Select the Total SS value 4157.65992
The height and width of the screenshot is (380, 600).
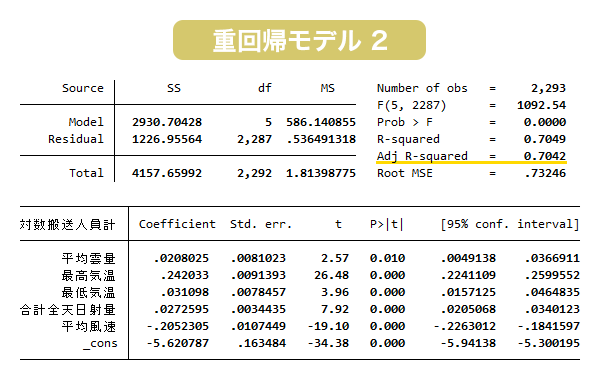167,173
